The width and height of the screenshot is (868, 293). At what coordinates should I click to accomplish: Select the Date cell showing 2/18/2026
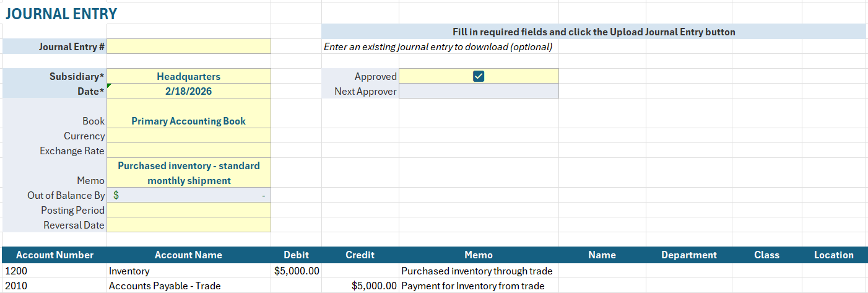click(x=189, y=91)
